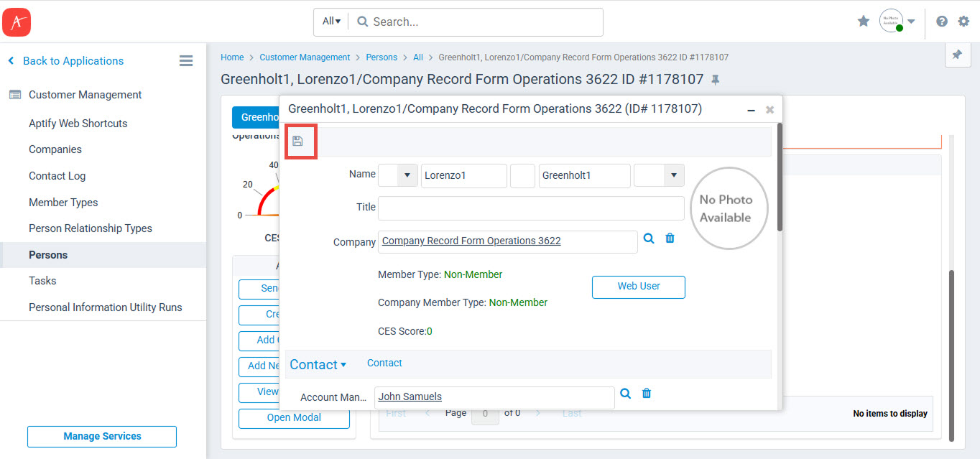Screen dimensions: 980x459
Task: Click the Title input field
Action: (x=531, y=208)
